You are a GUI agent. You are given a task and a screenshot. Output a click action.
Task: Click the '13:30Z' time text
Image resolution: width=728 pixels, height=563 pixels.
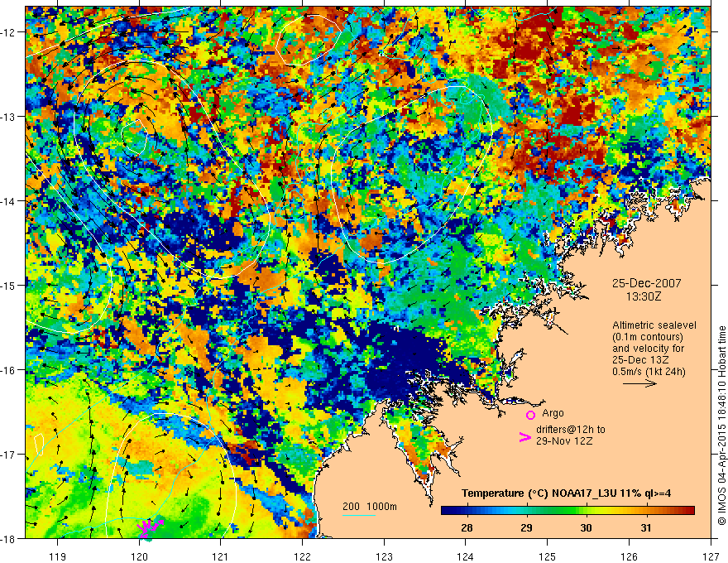[643, 296]
